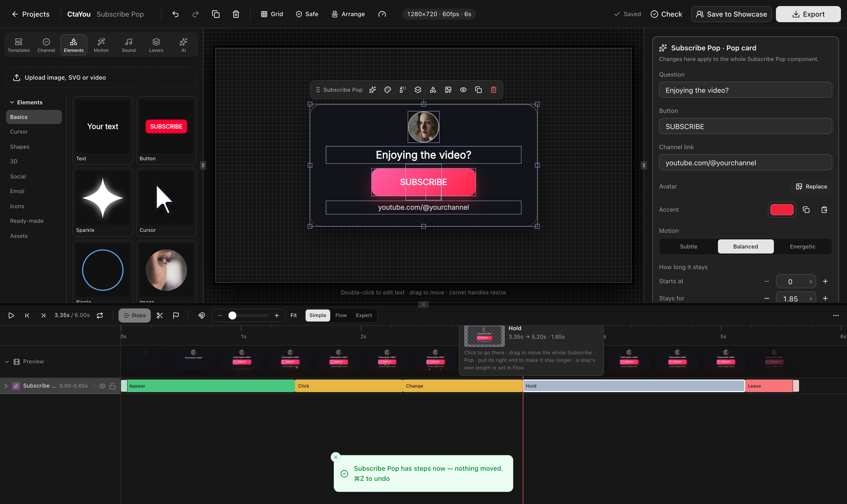The height and width of the screenshot is (504, 847).
Task: Click the replace-selection icon in Subscribe Pop toolbar
Action: [x=403, y=90]
